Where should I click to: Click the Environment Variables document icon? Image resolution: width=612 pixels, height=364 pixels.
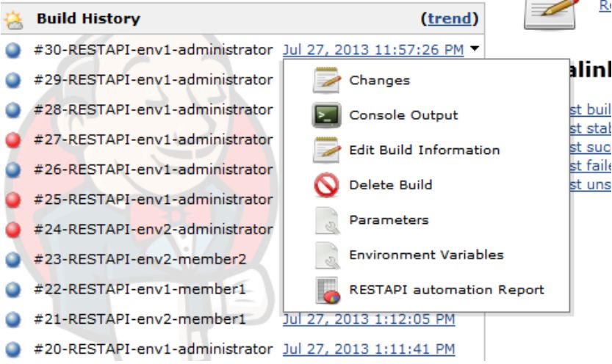point(328,255)
